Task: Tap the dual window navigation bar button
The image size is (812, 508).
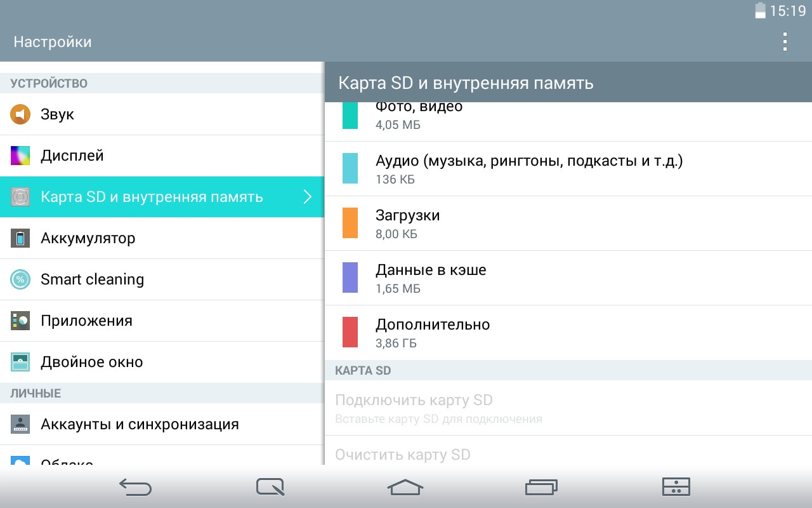Action: (x=676, y=487)
